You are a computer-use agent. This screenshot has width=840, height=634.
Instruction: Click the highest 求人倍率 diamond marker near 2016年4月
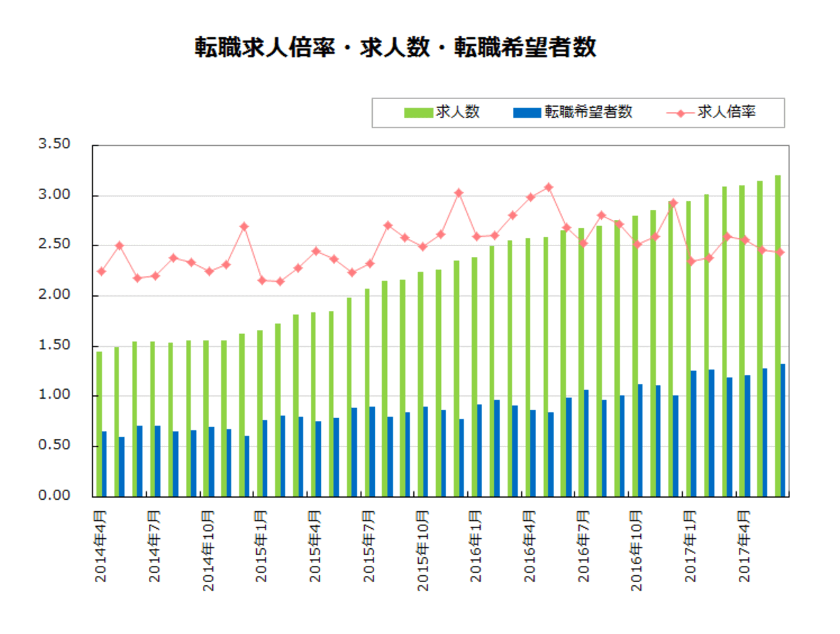547,186
